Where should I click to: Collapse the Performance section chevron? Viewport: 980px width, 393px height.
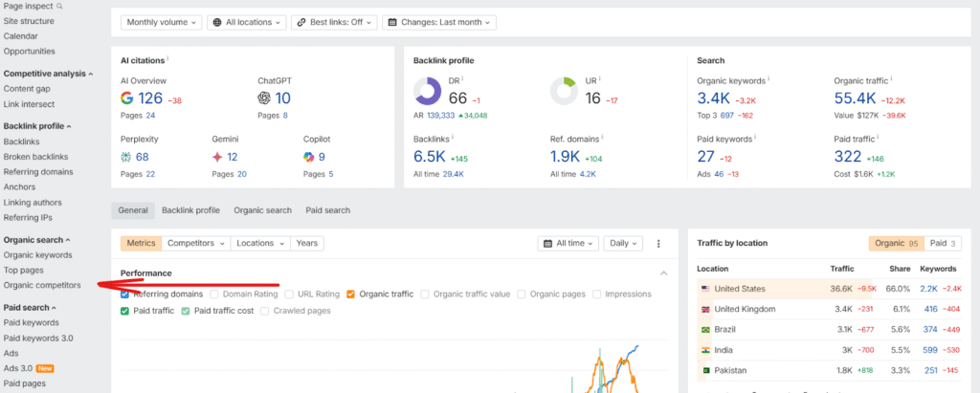[x=664, y=273]
